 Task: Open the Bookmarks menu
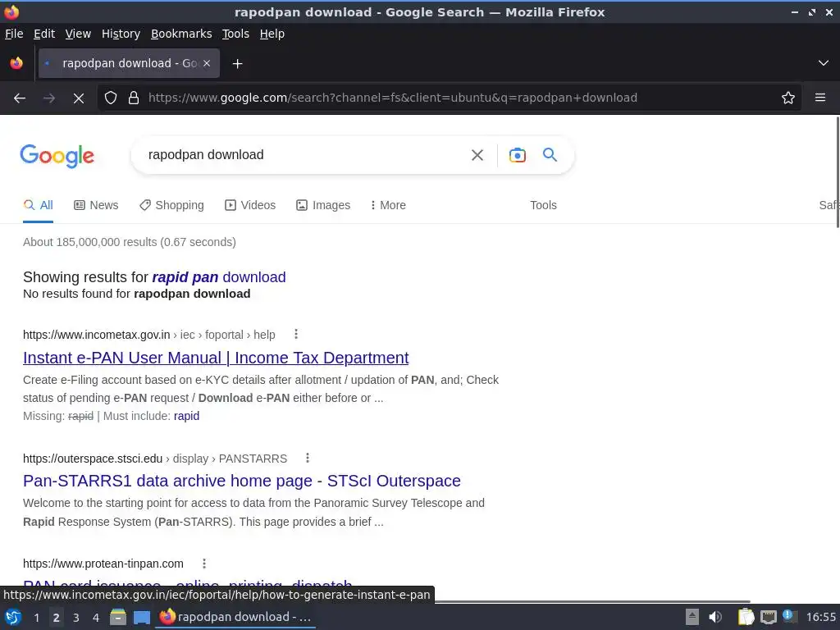coord(181,34)
